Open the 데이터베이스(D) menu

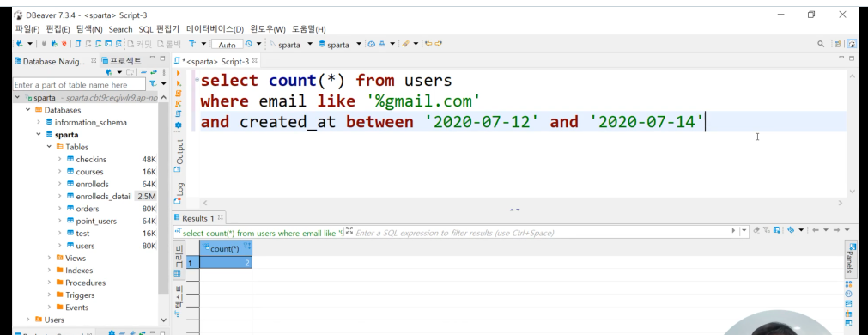pyautogui.click(x=215, y=29)
